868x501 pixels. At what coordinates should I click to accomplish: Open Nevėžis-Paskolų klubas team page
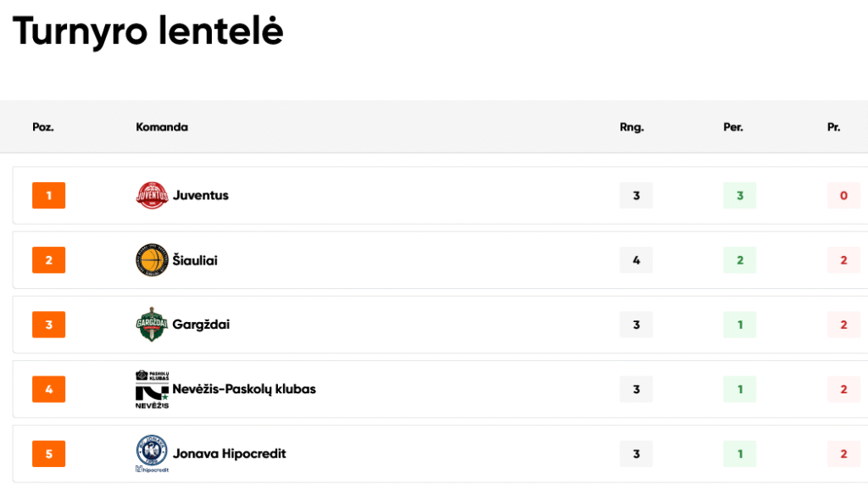[x=244, y=389]
